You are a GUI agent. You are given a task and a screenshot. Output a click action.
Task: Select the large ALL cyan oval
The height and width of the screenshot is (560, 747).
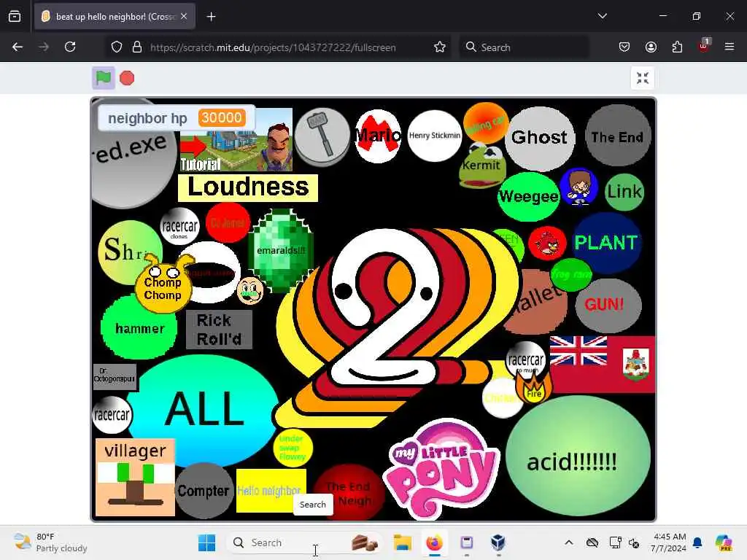[205, 410]
